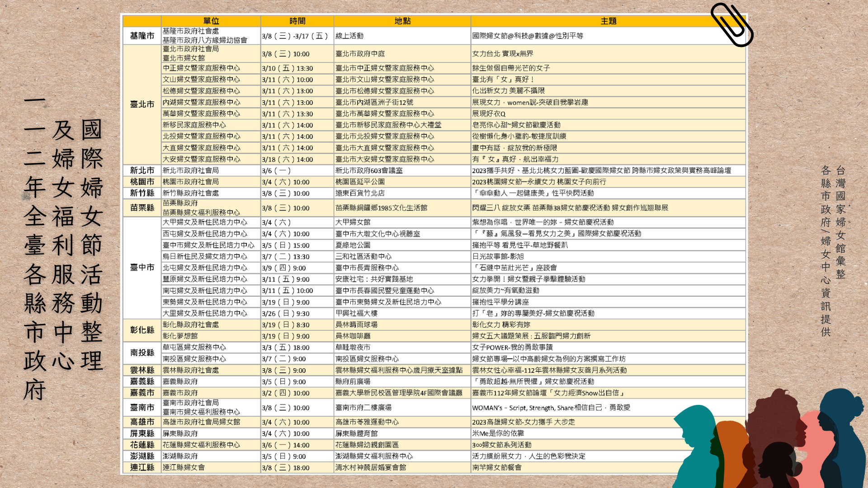Select the 彰化夢想館 unit cell
Image resolution: width=868 pixels, height=488 pixels.
[180, 336]
